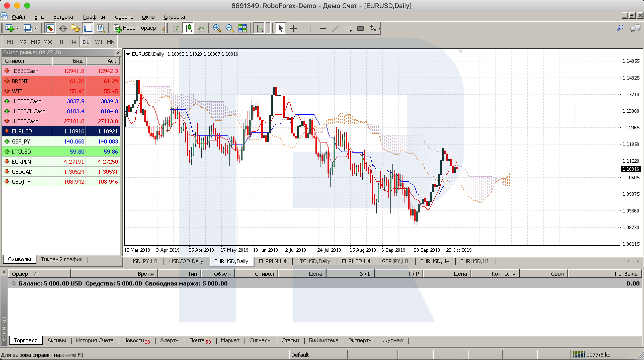Viewport: 644px width, 360px height.
Task: Close the Terminal panel with X
Action: (x=4, y=272)
